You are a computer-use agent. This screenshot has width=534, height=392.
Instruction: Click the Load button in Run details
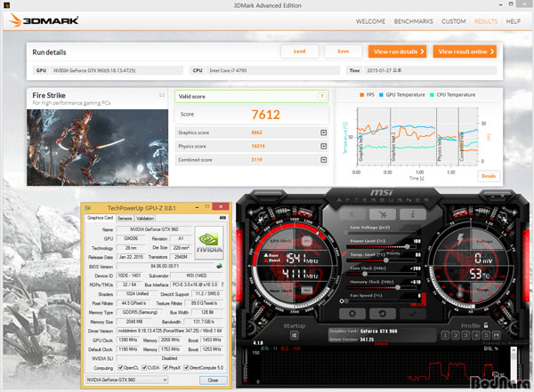300,52
